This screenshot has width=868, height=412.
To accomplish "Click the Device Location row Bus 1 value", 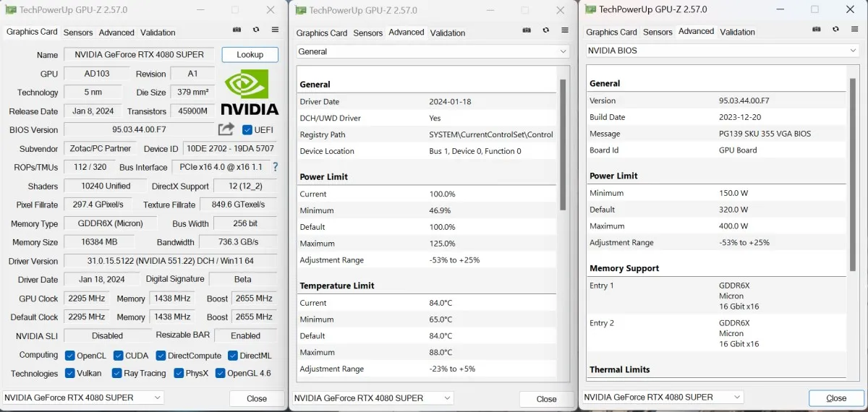I will pos(475,152).
